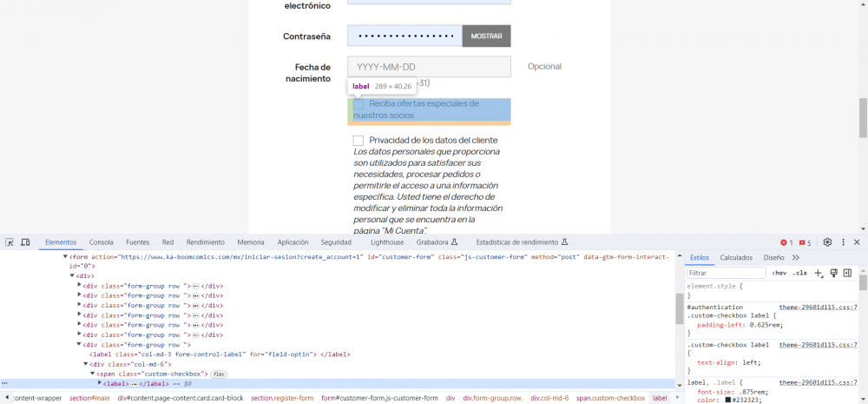Select section.register-form in the breadcrumb
The height and width of the screenshot is (404, 868).
pyautogui.click(x=282, y=398)
